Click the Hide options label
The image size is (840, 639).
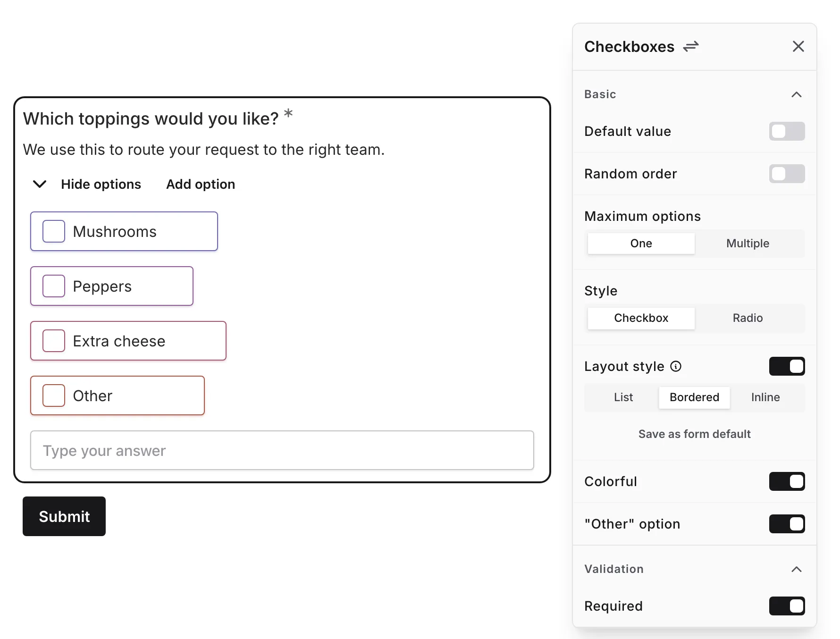coord(101,184)
